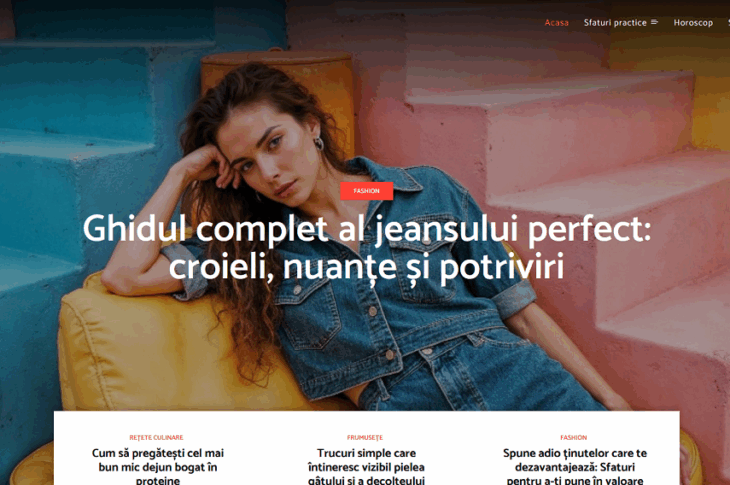Click the red FASHION category badge

pyautogui.click(x=366, y=191)
